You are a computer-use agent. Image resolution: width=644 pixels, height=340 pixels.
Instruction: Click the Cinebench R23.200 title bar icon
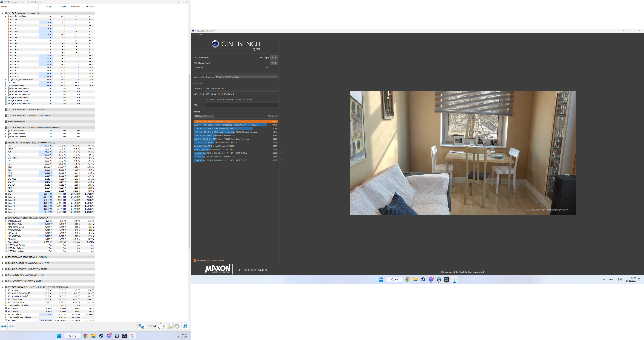pyautogui.click(x=193, y=31)
